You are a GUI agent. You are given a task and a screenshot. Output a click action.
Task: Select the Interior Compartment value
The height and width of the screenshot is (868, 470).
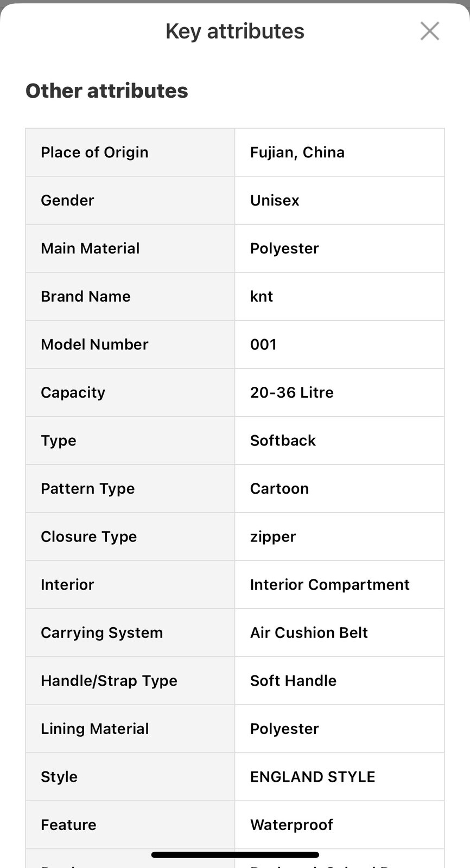pos(330,585)
